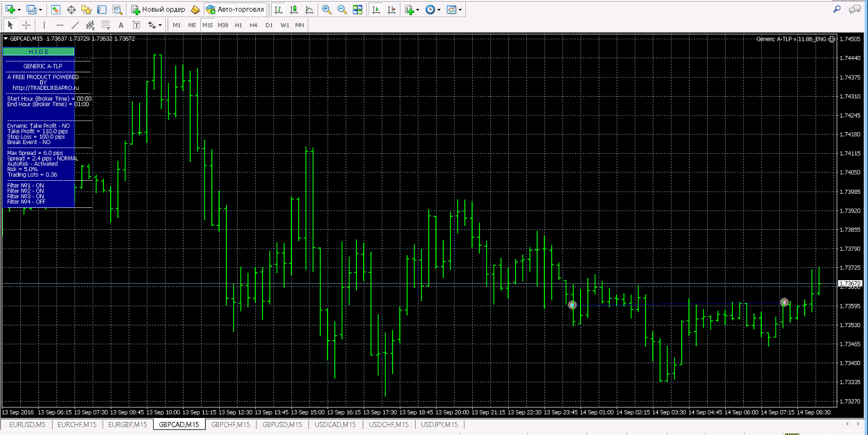The width and height of the screenshot is (868, 435).
Task: Select the Vertical Line drawing tool
Action: (x=44, y=25)
